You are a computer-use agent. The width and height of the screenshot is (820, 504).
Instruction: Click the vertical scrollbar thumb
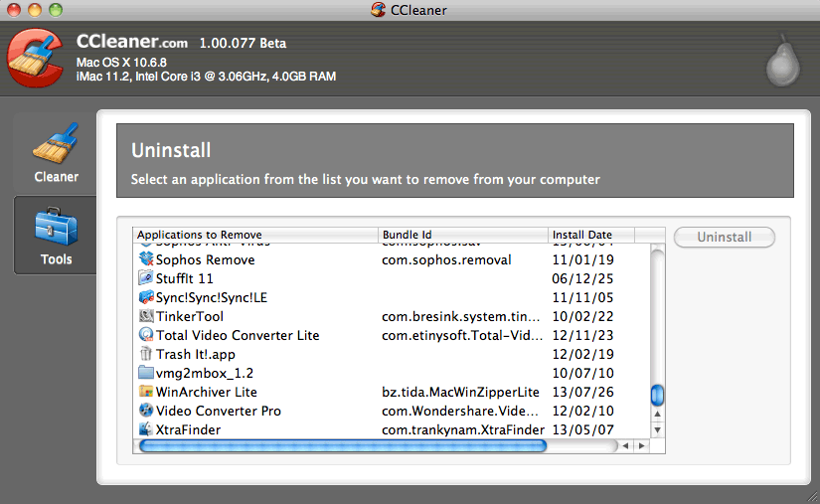657,396
